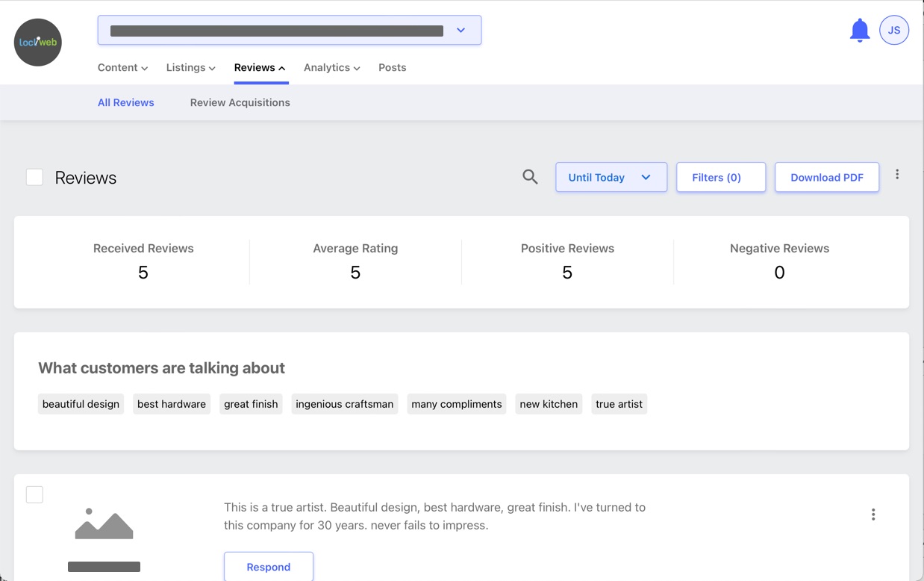Click the Loclweb logo
This screenshot has height=581, width=924.
[38, 43]
